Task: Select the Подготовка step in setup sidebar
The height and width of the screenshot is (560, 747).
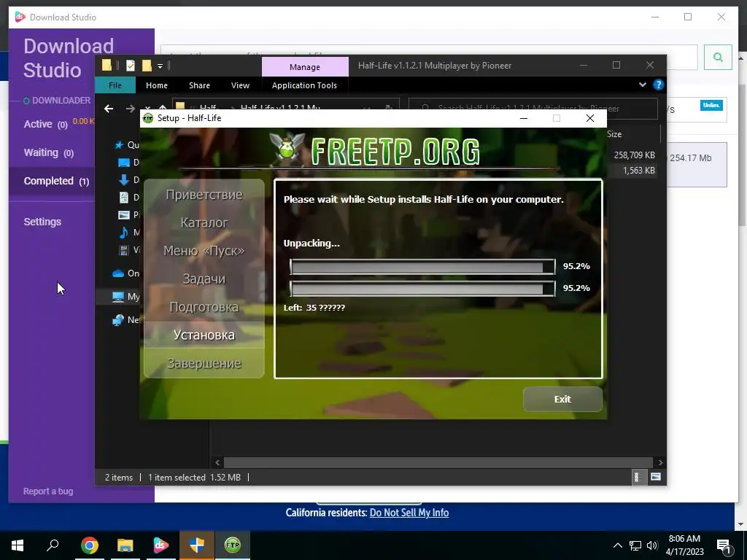Action: point(204,307)
